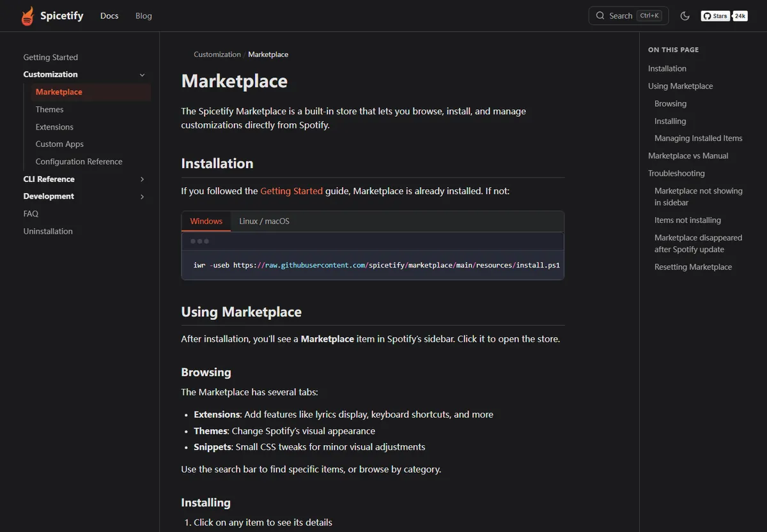Open Development in sidebar
This screenshot has height=532, width=767.
49,197
